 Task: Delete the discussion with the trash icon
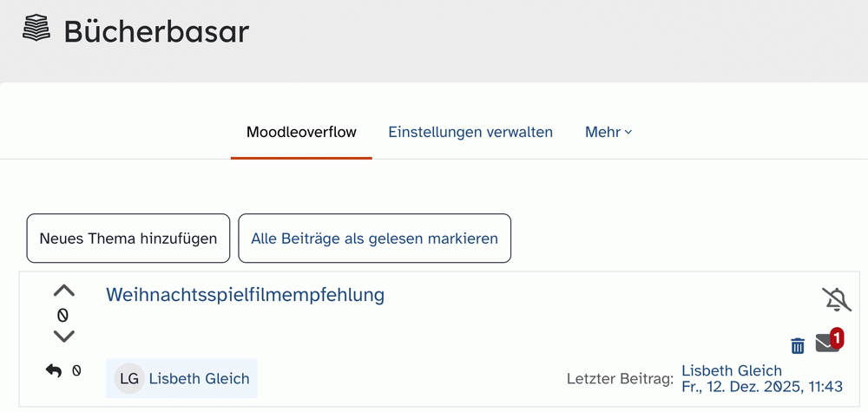point(798,346)
